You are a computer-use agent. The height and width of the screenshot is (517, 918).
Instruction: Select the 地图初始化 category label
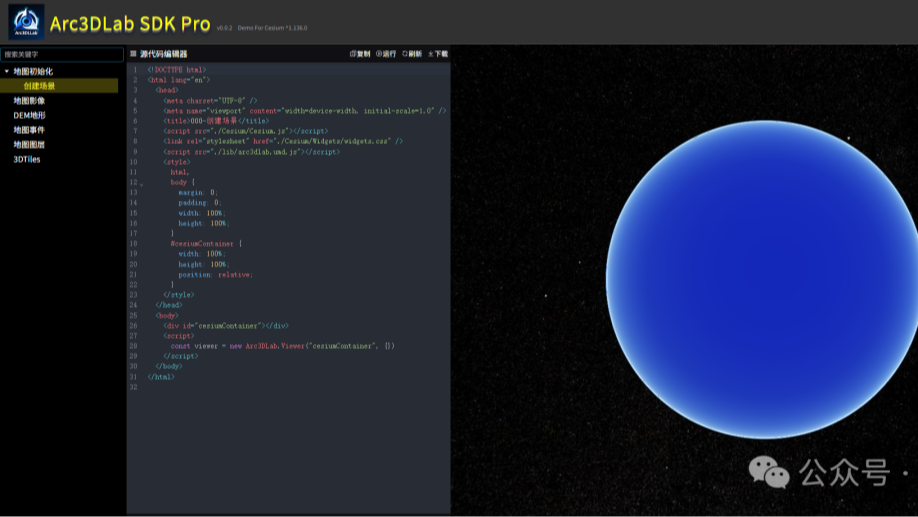pyautogui.click(x=33, y=71)
